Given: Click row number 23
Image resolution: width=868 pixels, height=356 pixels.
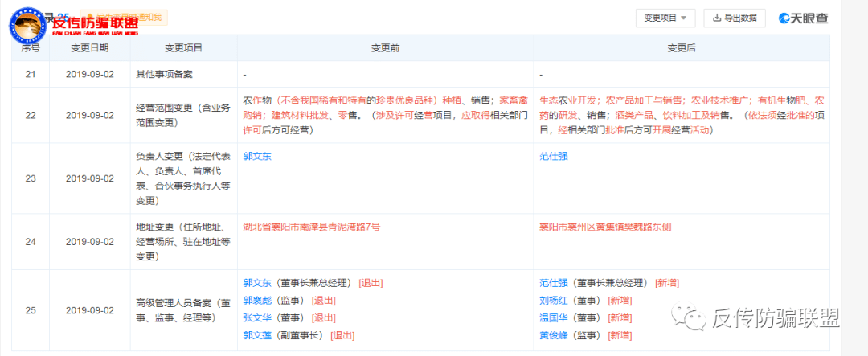Looking at the screenshot, I should [x=31, y=178].
